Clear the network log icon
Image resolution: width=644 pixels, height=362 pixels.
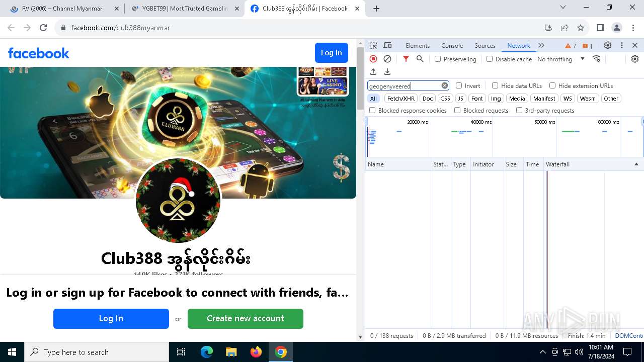(x=387, y=59)
